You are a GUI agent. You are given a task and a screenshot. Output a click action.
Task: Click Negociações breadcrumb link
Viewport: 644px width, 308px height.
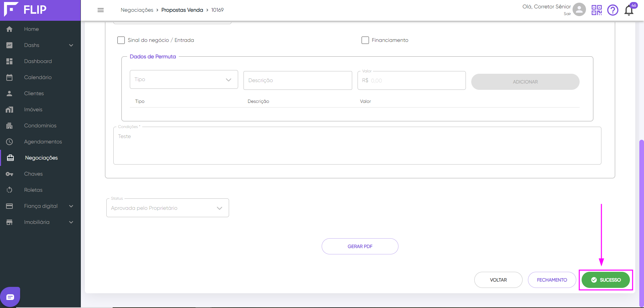[x=137, y=10]
